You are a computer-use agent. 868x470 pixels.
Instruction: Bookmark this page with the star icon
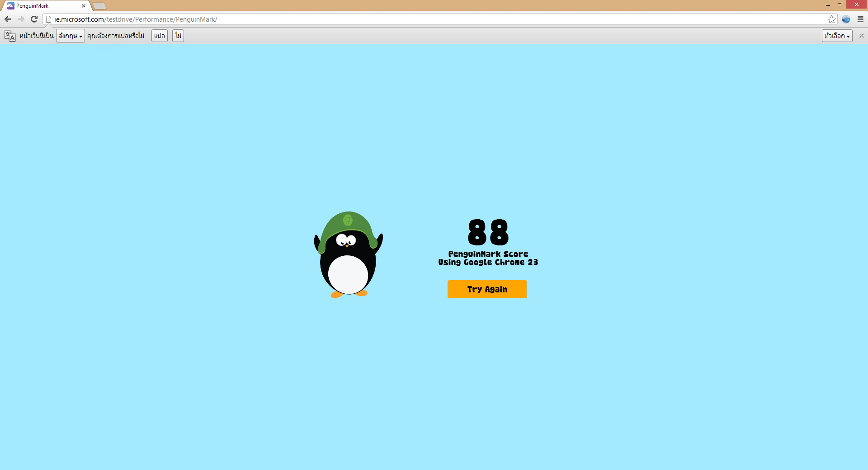pos(831,19)
